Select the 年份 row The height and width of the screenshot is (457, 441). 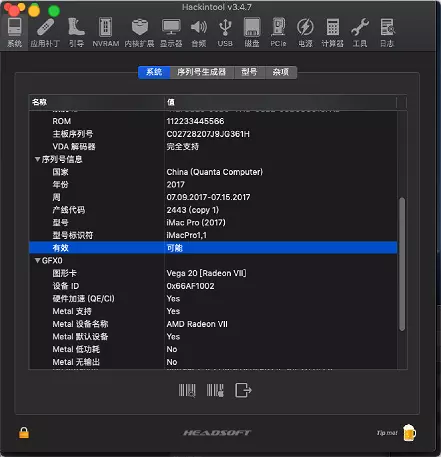click(213, 185)
